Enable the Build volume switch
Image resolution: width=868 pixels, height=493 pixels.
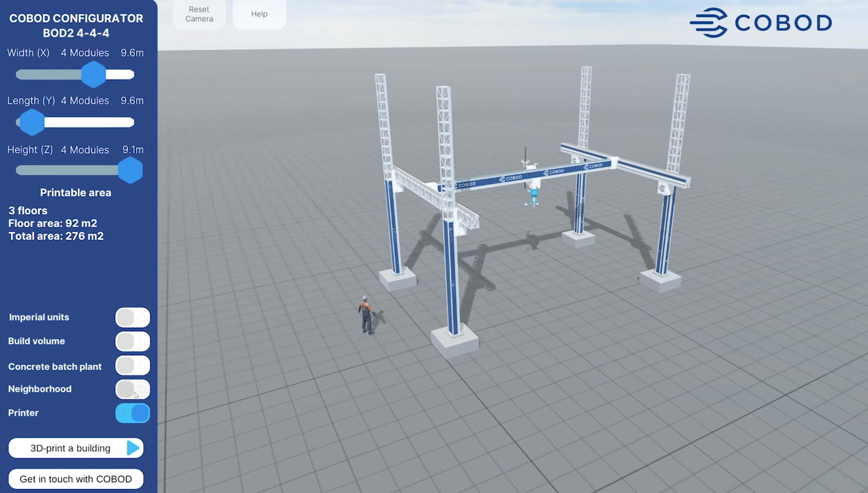[x=133, y=341]
